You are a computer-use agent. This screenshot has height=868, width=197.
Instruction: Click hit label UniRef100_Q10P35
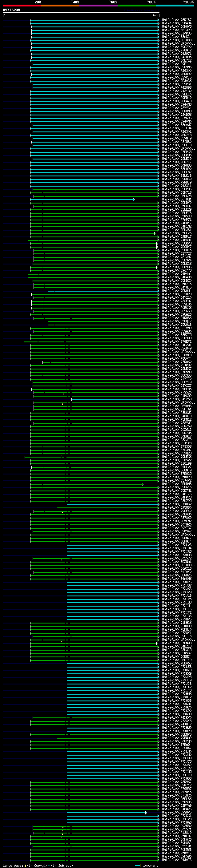pyautogui.click(x=177, y=33)
